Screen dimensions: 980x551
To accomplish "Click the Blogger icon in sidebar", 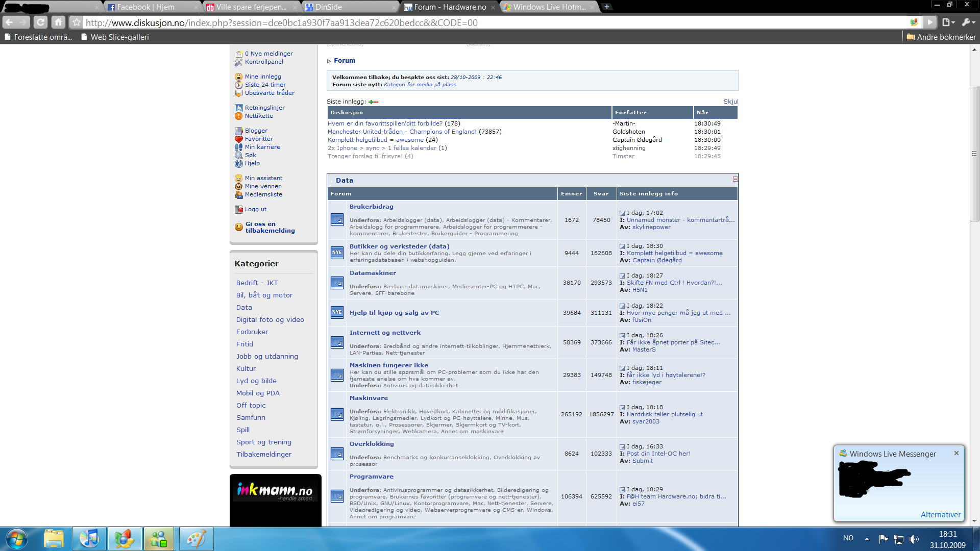I will [238, 131].
